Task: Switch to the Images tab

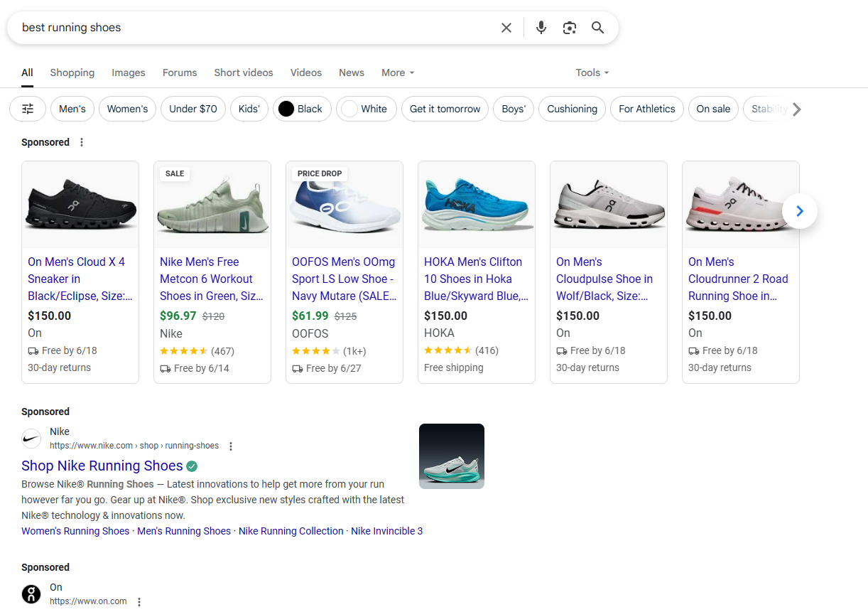Action: coord(129,73)
